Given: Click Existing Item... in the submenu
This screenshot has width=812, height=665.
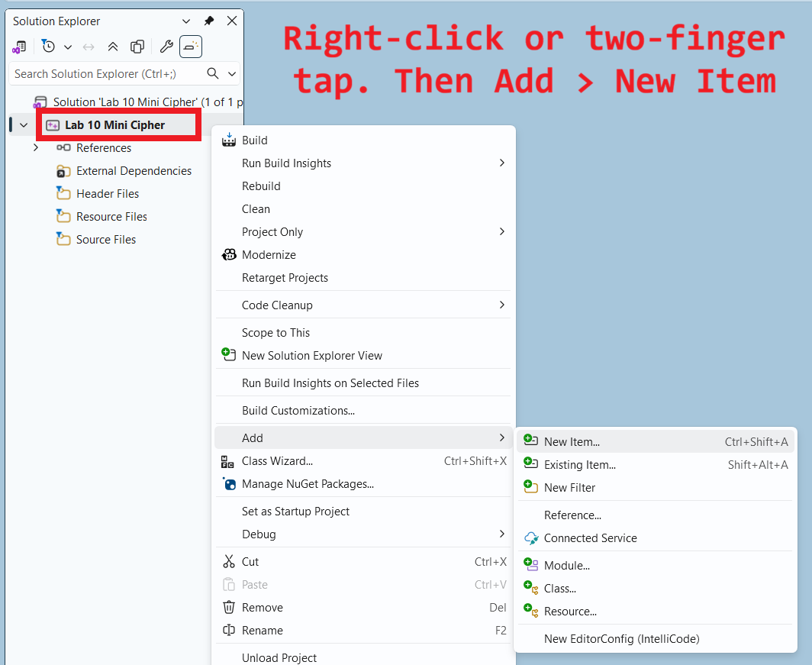Looking at the screenshot, I should point(579,465).
